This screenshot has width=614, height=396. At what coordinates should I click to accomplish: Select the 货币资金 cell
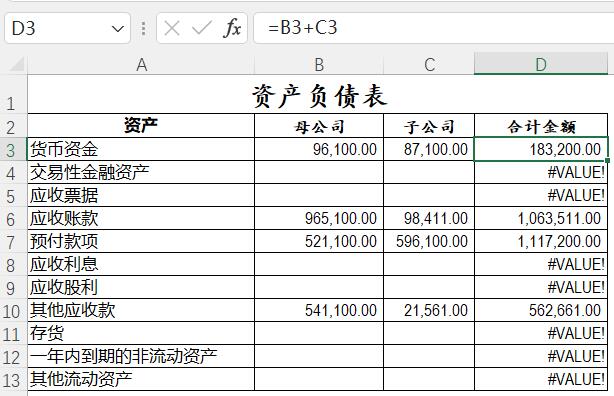pyautogui.click(x=141, y=149)
